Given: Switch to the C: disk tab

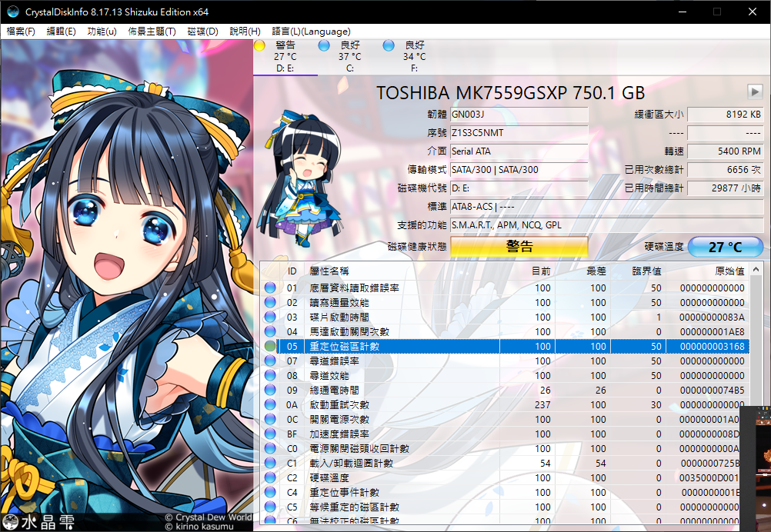Looking at the screenshot, I should tap(349, 57).
